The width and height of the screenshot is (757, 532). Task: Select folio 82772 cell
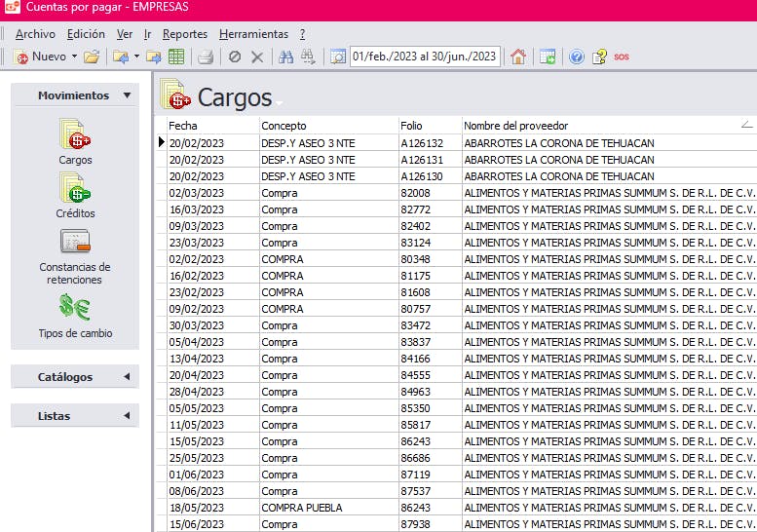point(431,209)
